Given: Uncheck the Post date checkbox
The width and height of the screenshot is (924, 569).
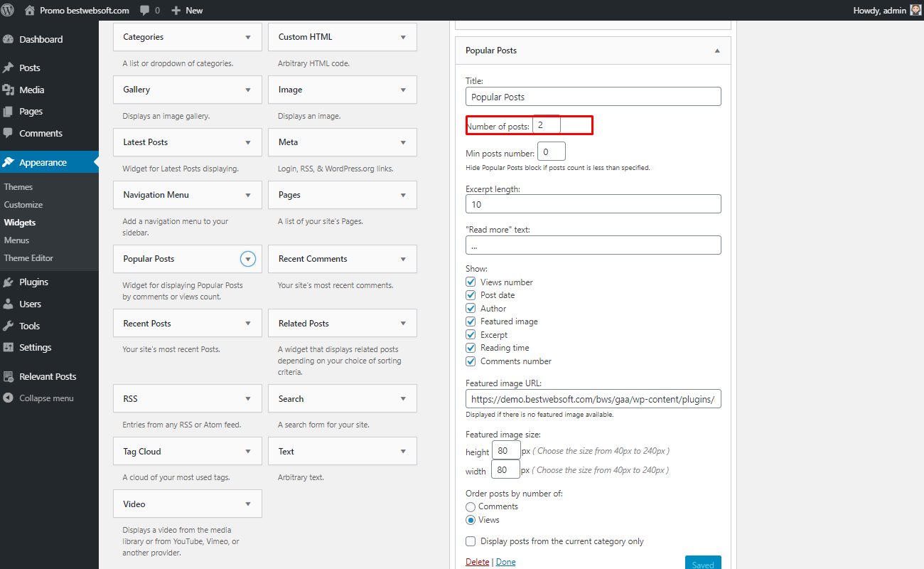Looking at the screenshot, I should (471, 295).
